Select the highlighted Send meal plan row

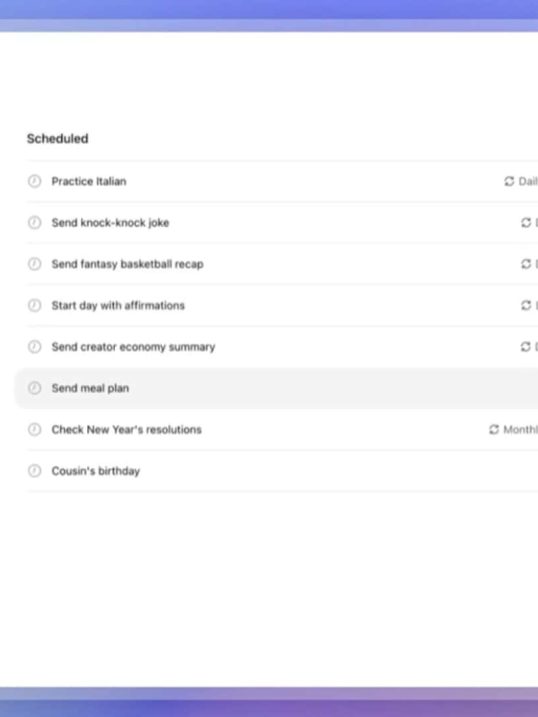coord(276,388)
